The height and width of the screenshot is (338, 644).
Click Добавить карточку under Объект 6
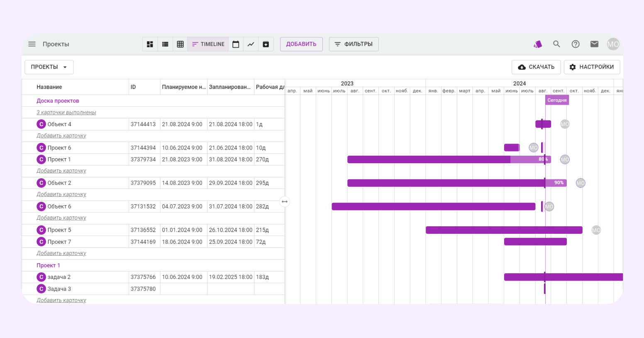tap(61, 218)
